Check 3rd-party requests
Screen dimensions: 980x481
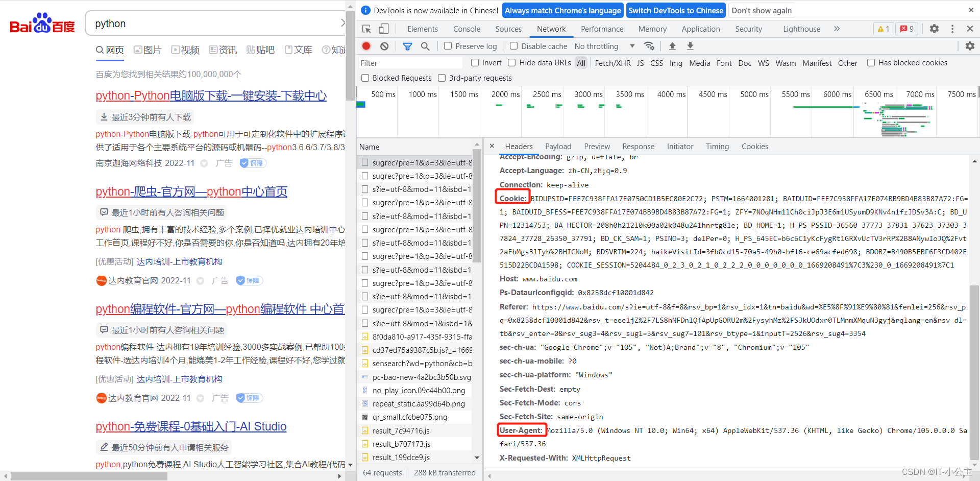coord(442,78)
